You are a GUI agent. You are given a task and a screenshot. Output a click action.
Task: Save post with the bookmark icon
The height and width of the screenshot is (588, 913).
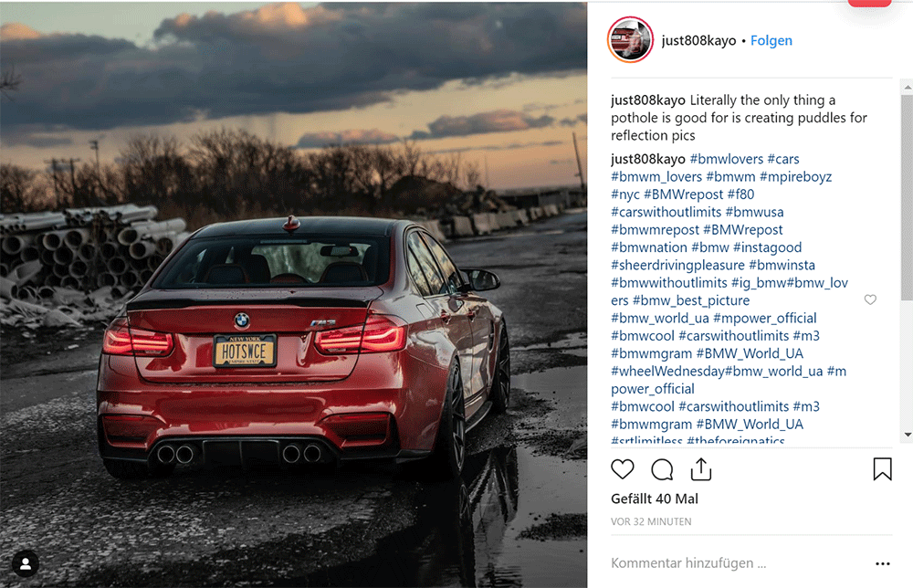click(x=882, y=469)
